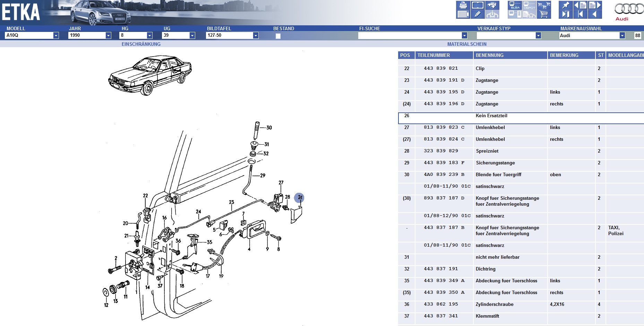Open the MARKENAUSWAHL dropdown showing Audi
Viewport: 644px width, 326px height.
(622, 35)
